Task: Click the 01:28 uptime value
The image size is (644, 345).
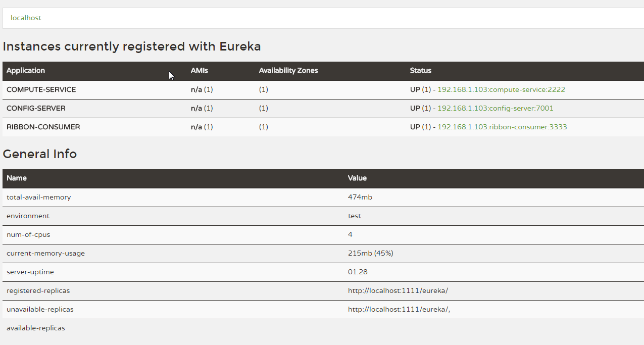Action: [358, 272]
